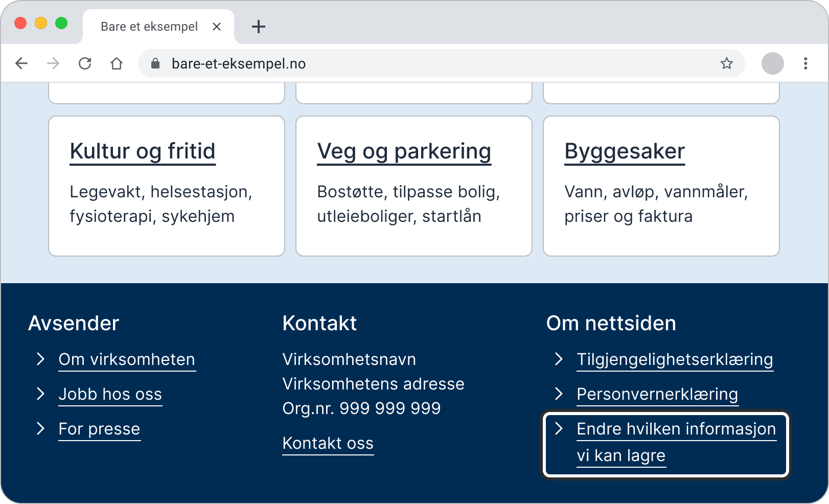
Task: Minimize the window with the yellow button
Action: click(41, 23)
